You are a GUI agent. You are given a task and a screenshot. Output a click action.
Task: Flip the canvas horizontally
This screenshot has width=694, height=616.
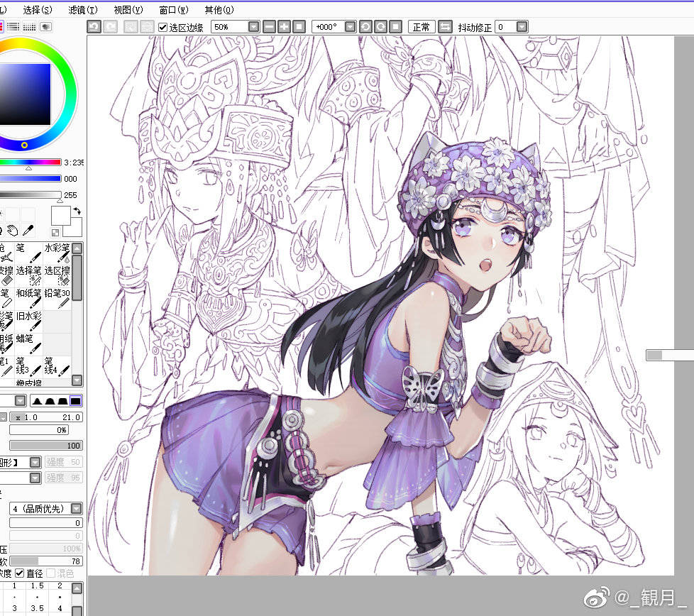(445, 27)
